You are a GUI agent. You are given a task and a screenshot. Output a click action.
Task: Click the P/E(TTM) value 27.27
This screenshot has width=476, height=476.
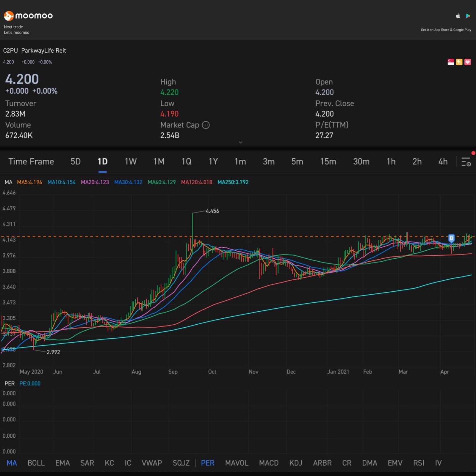[324, 135]
